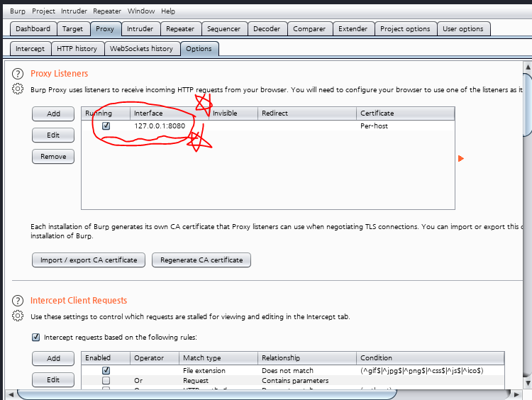Switch to the Comparer tab
The height and width of the screenshot is (400, 532).
[x=309, y=29]
